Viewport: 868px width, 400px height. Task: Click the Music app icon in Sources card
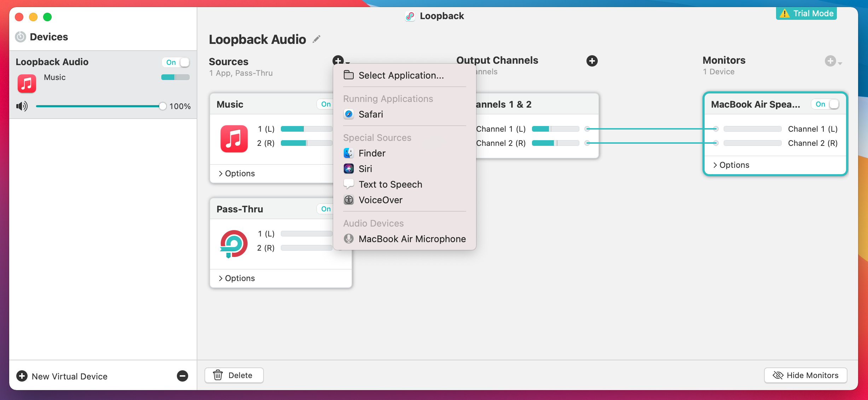234,139
